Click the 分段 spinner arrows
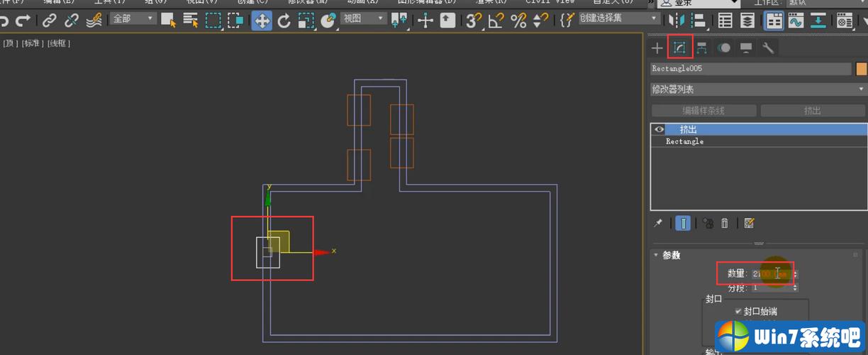 click(795, 288)
